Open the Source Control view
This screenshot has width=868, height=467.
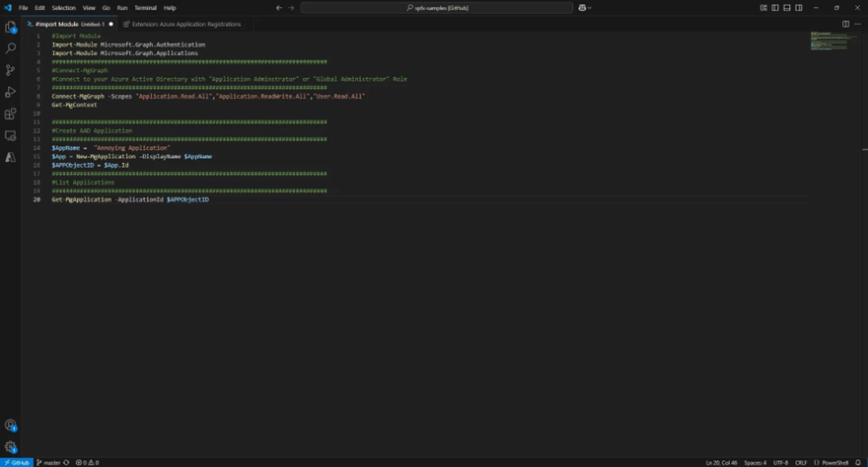[x=11, y=70]
